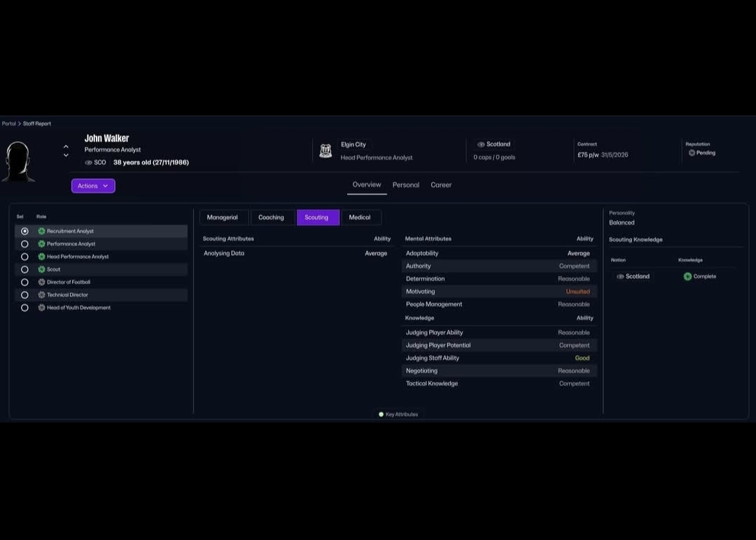Click the Reputation Pending status icon
756x540 pixels.
click(x=692, y=152)
